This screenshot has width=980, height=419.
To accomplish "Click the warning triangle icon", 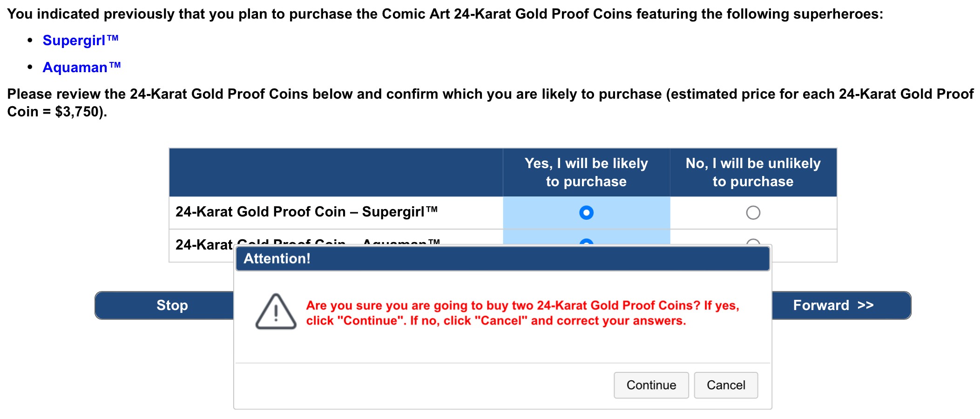I will click(276, 311).
